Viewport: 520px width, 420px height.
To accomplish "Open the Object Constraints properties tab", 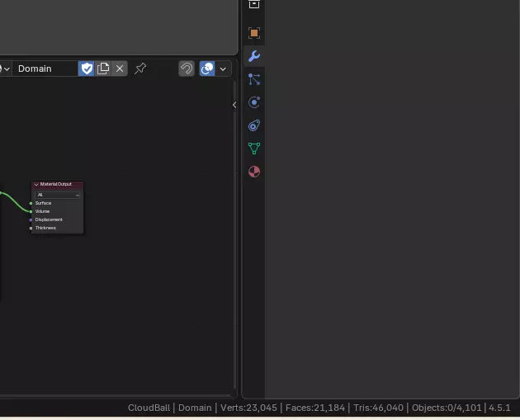I will click(x=254, y=125).
